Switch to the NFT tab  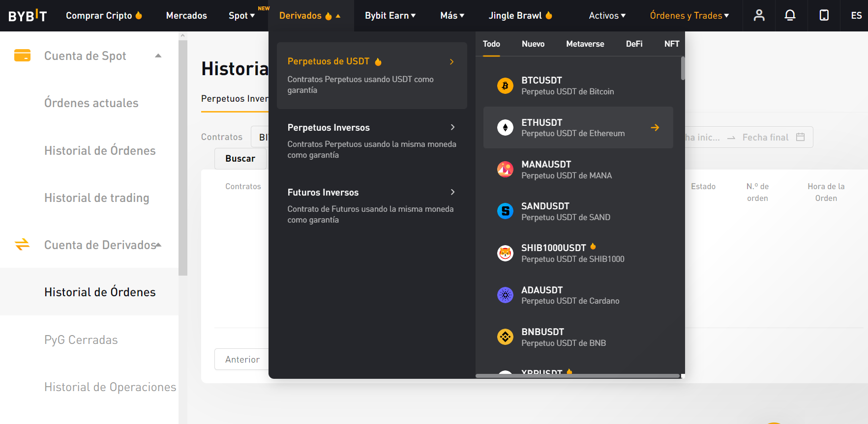[x=672, y=44]
